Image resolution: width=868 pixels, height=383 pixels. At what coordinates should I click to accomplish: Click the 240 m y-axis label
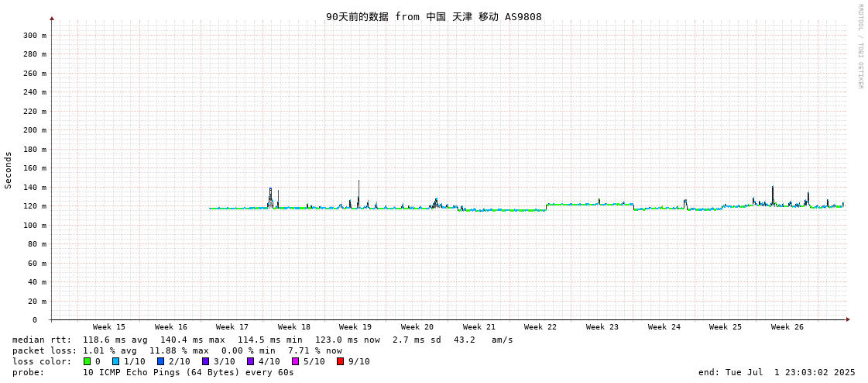coord(35,92)
